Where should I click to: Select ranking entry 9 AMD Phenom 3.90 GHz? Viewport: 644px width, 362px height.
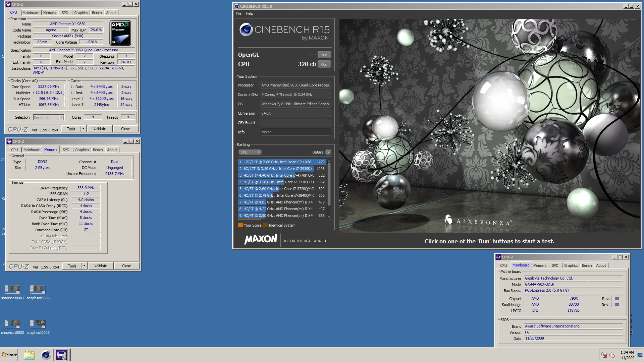(282, 216)
